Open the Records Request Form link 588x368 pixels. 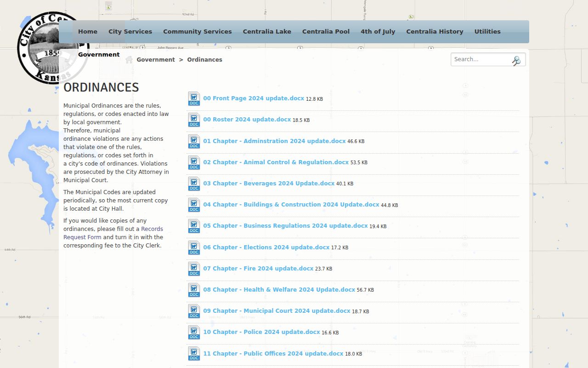113,233
